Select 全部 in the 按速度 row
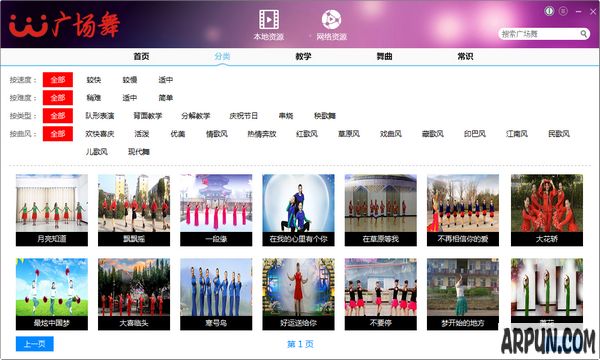This screenshot has height=360, width=600. 58,80
